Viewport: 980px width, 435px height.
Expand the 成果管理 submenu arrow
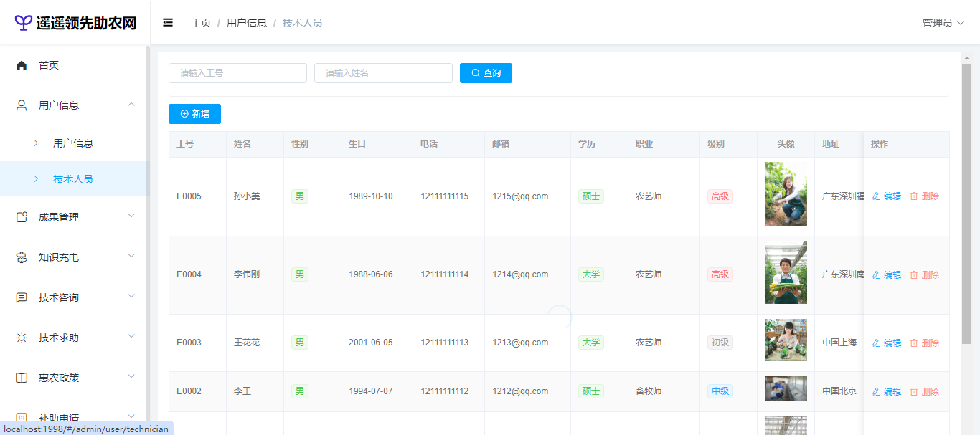(x=131, y=216)
